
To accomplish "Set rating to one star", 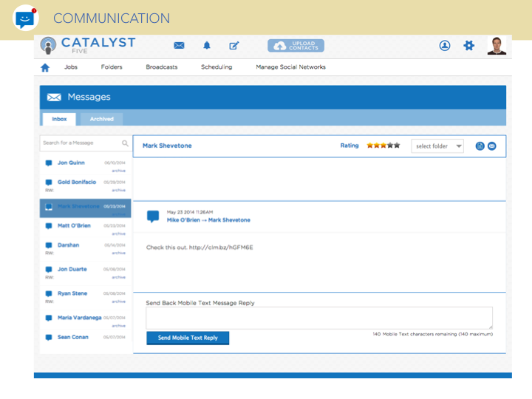I will click(370, 146).
